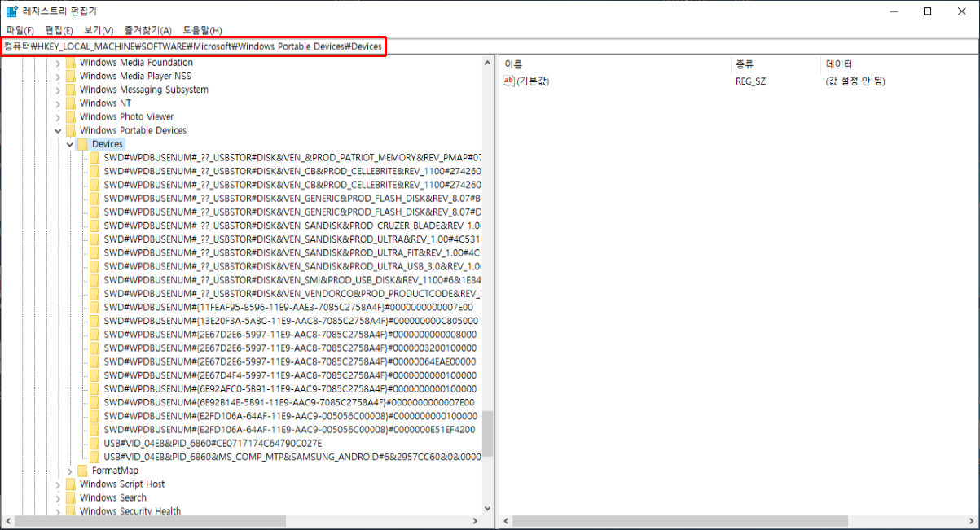Click the Windows Media Foundation folder icon
980x530 pixels.
[70, 63]
